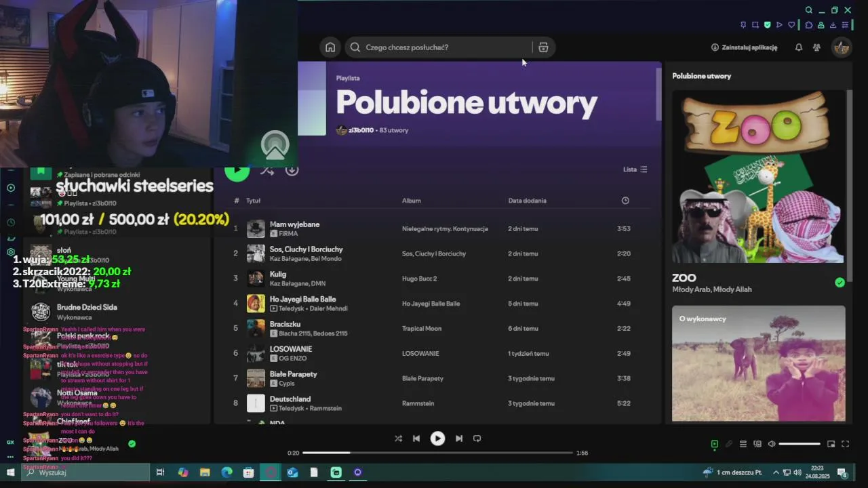Image resolution: width=868 pixels, height=488 pixels.
Task: Toggle the repeat button in player bar
Action: coord(477,439)
